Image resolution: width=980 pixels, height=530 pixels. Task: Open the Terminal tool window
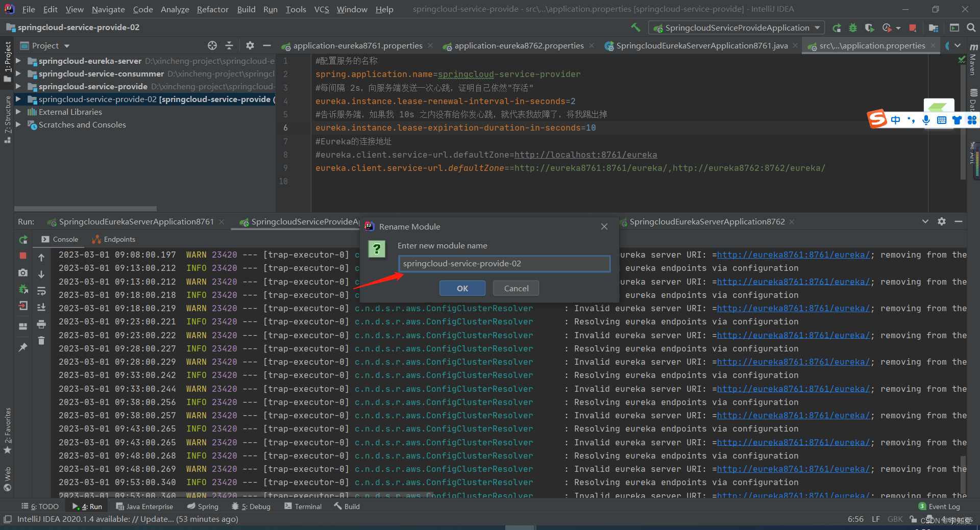point(303,507)
